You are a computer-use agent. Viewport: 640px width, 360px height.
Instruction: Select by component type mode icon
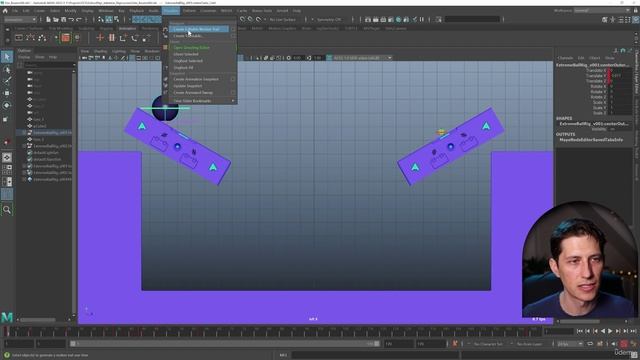116,19
